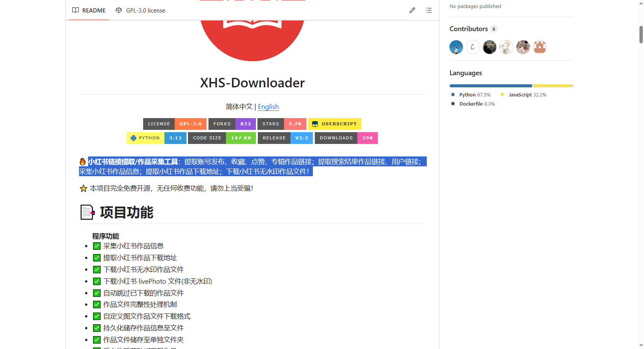The height and width of the screenshot is (349, 644).
Task: Click the checkmark for 提取小红书作品下载地址
Action: 97,258
